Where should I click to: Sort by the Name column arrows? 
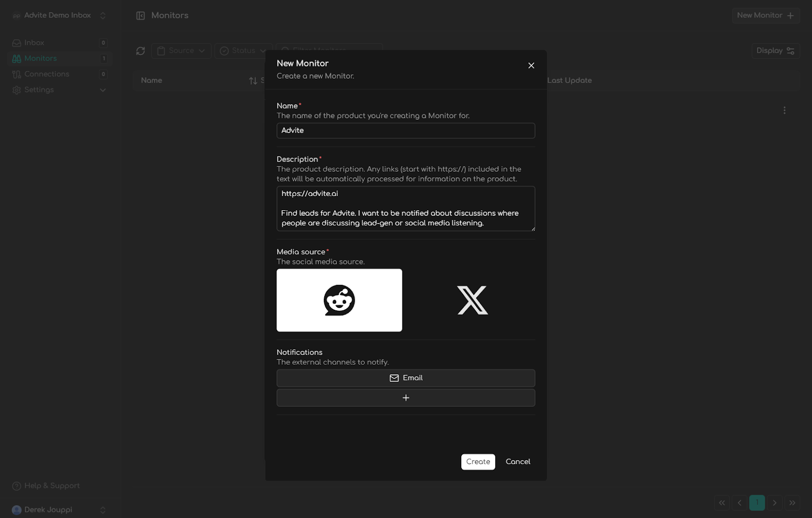[252, 81]
